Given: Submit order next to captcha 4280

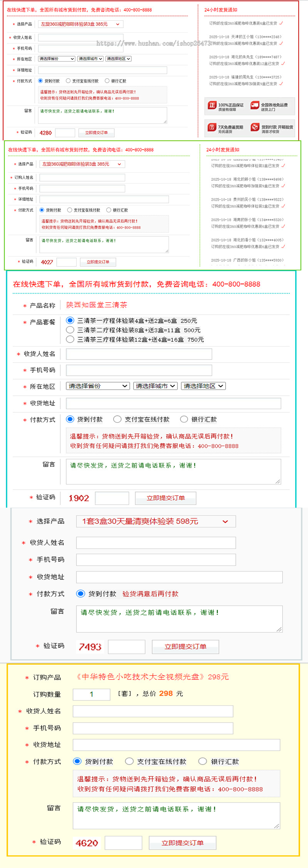Looking at the screenshot, I should pos(97,133).
